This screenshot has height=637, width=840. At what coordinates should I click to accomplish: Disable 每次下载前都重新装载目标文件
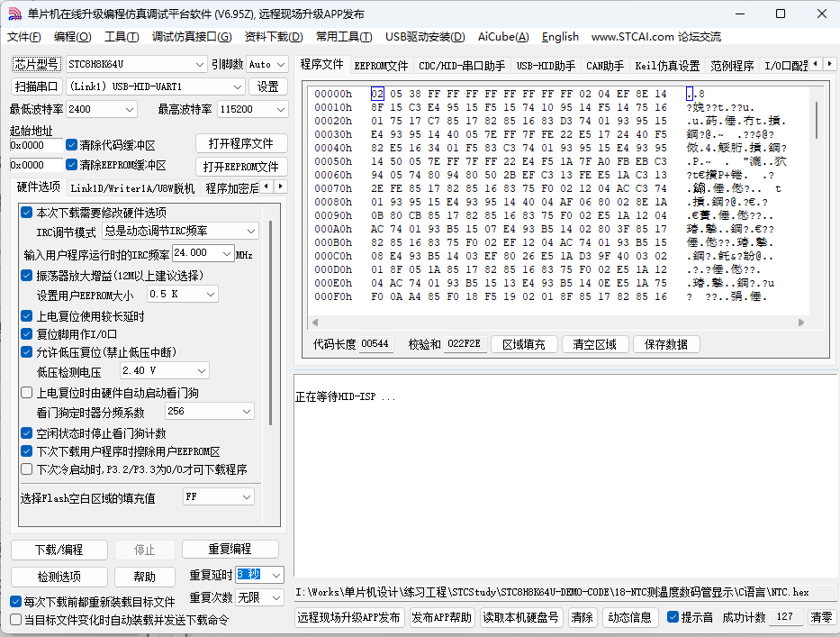14,602
